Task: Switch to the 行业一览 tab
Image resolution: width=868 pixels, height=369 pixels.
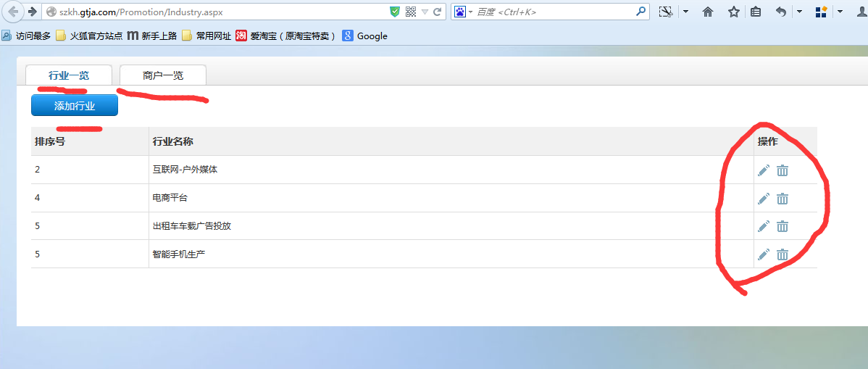Action: [69, 75]
